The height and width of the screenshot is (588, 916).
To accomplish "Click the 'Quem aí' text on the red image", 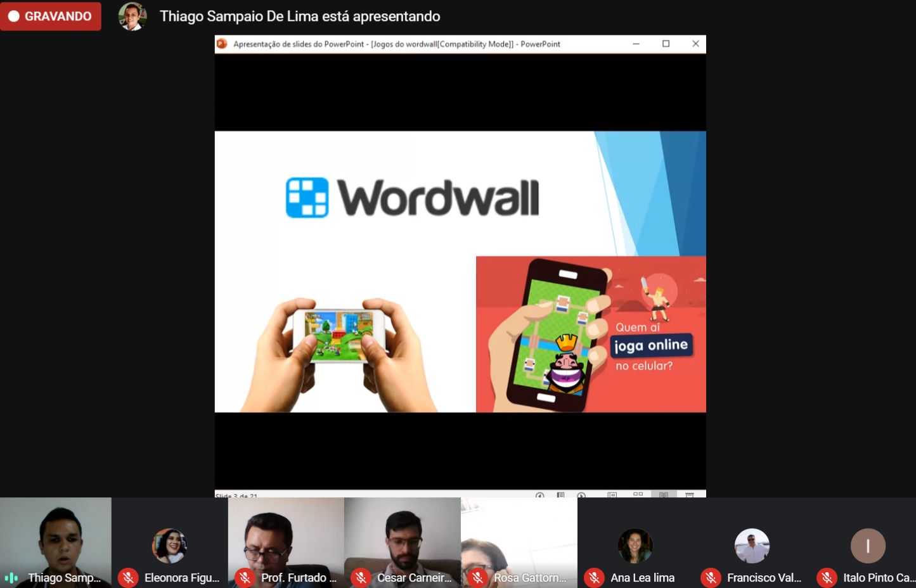I will 638,328.
